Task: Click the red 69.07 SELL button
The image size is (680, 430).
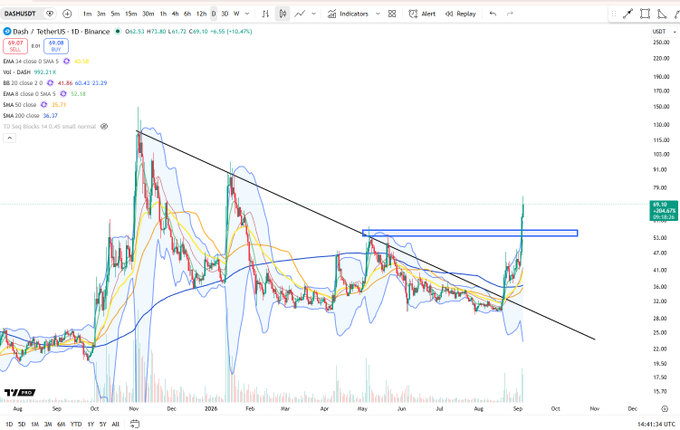Action: pyautogui.click(x=15, y=46)
